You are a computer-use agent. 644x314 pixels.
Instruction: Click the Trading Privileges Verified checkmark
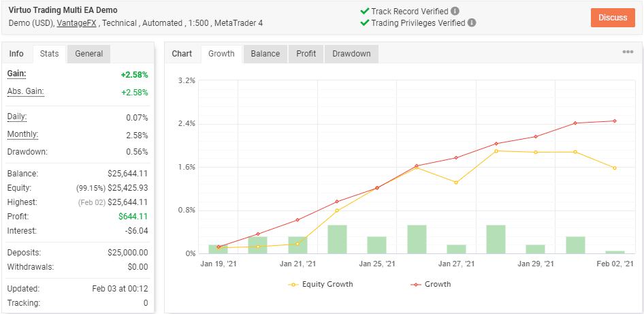[x=364, y=22]
